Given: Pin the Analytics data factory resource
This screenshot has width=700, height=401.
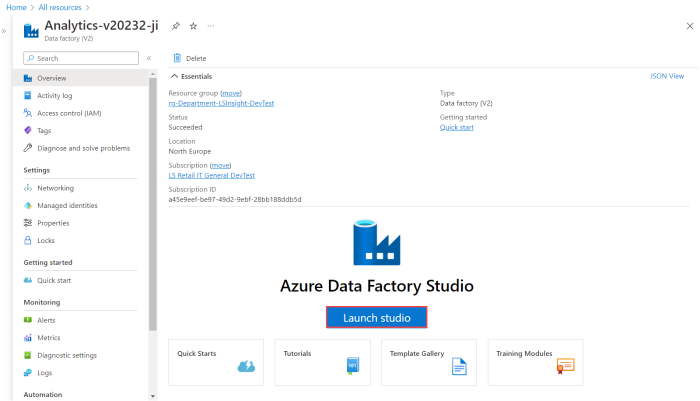Looking at the screenshot, I should [x=176, y=25].
